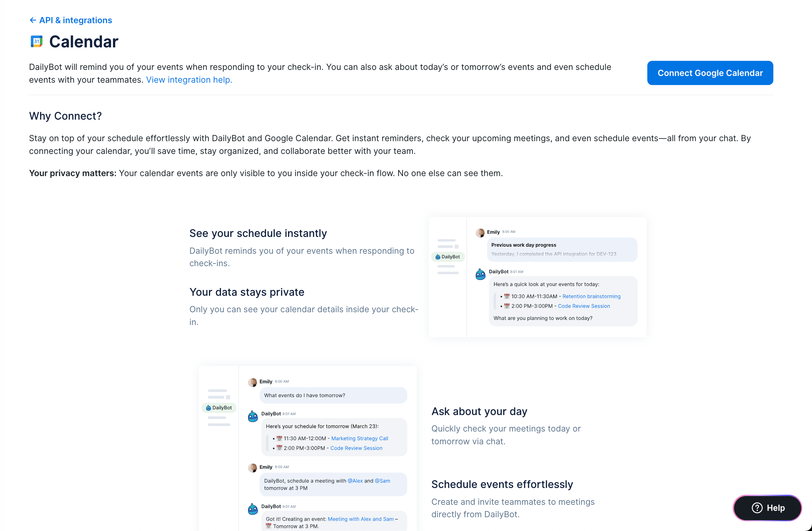Viewport: 812px width, 531px height.
Task: Open the View integration help link
Action: (189, 80)
